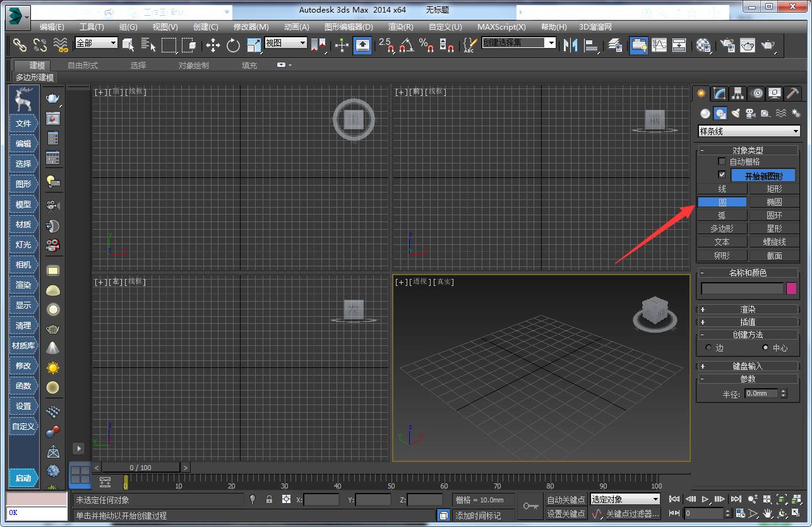Click the Play Animation button
The height and width of the screenshot is (527, 812).
[706, 499]
